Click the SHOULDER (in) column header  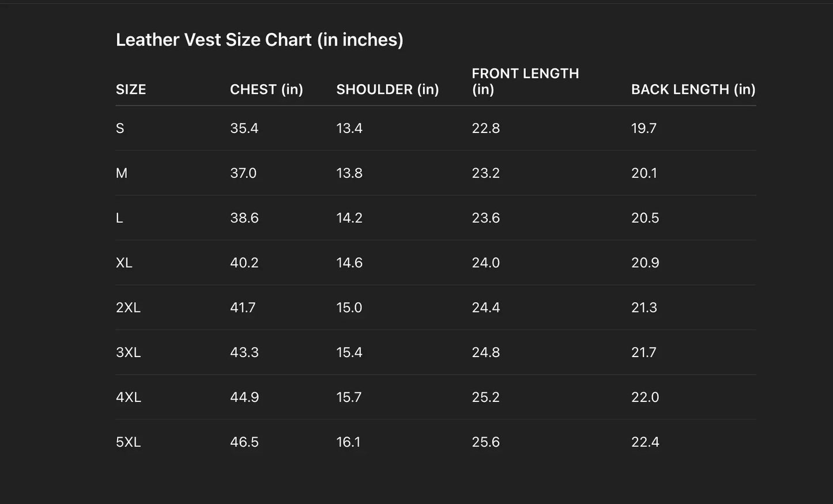tap(387, 89)
